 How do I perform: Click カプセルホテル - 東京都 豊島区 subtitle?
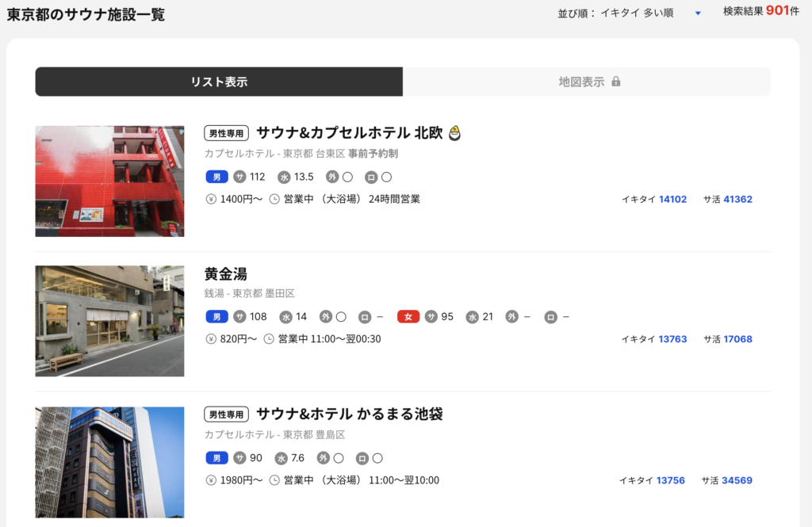point(274,435)
